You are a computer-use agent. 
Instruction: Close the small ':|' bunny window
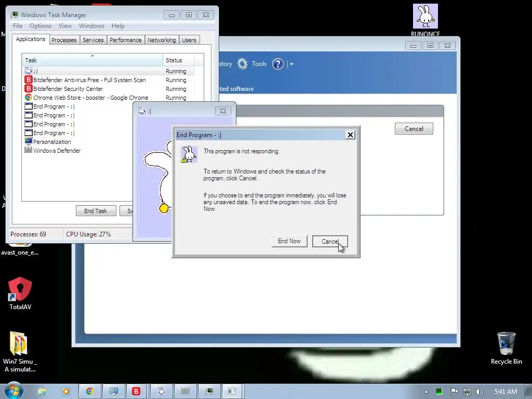pyautogui.click(x=223, y=111)
